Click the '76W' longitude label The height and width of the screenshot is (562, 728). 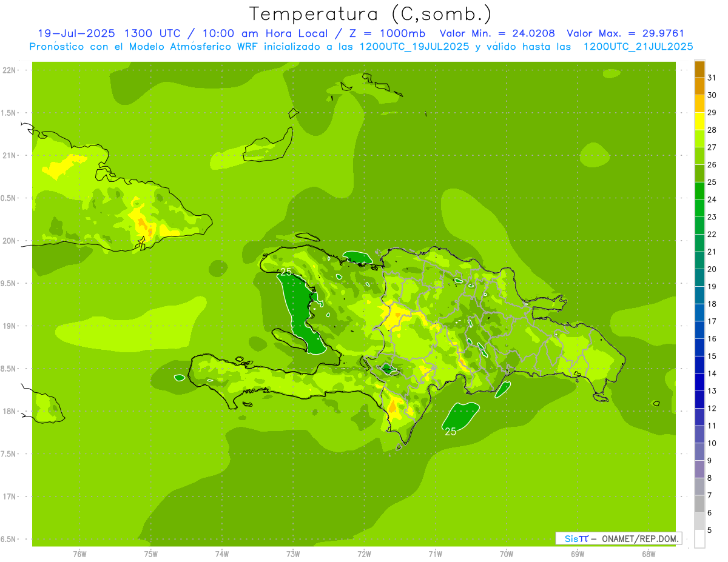79,554
